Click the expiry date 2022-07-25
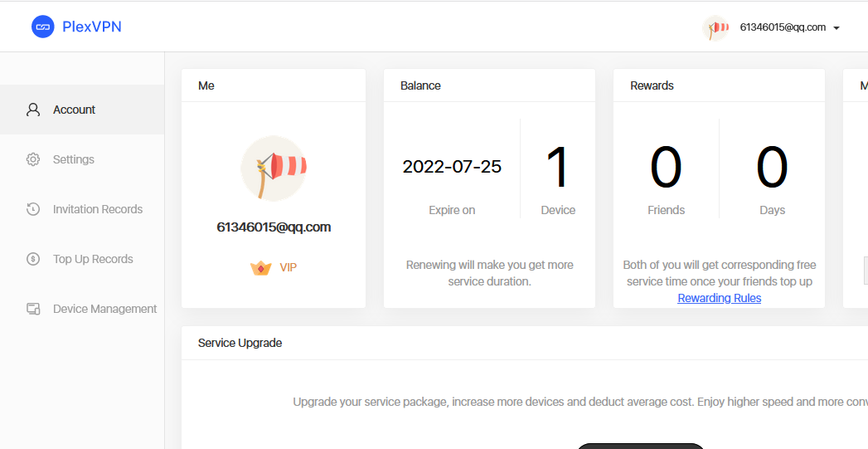Screen dimensions: 868x449 [452, 167]
